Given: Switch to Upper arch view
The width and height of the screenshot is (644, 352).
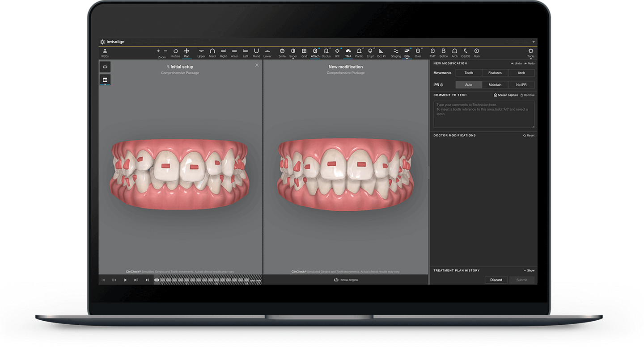Looking at the screenshot, I should (x=201, y=53).
